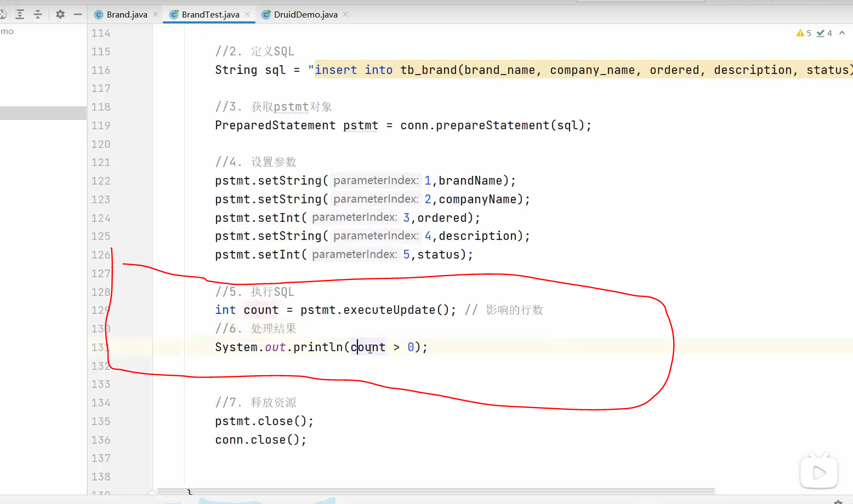Click line number 135 in gutter
The width and height of the screenshot is (853, 504).
[101, 421]
